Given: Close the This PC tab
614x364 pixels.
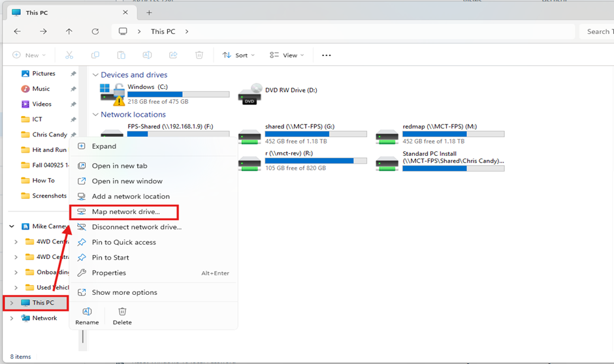Looking at the screenshot, I should tap(125, 12).
